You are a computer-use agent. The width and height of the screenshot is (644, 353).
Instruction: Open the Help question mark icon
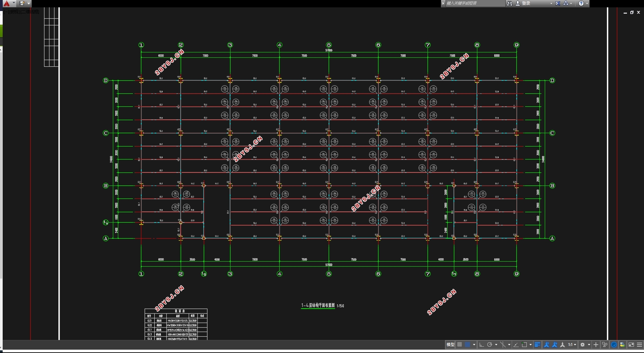(x=581, y=3)
